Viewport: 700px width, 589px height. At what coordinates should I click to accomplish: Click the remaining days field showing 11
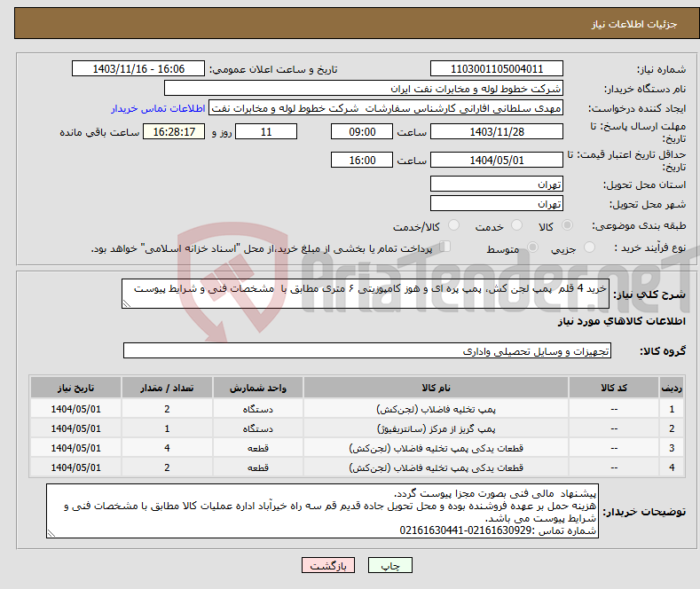click(x=266, y=131)
